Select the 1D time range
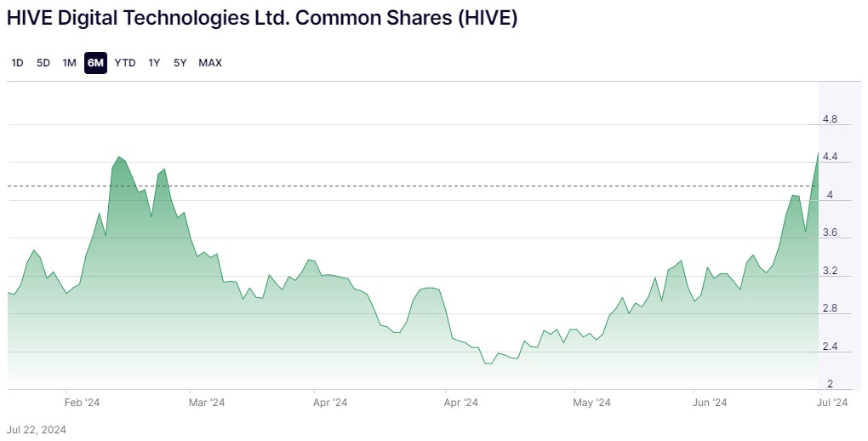868x441 pixels. click(x=17, y=62)
